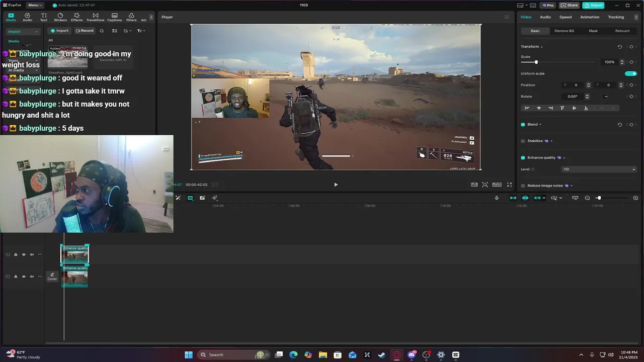644x362 pixels.
Task: Open the Captions panel
Action: tap(114, 17)
